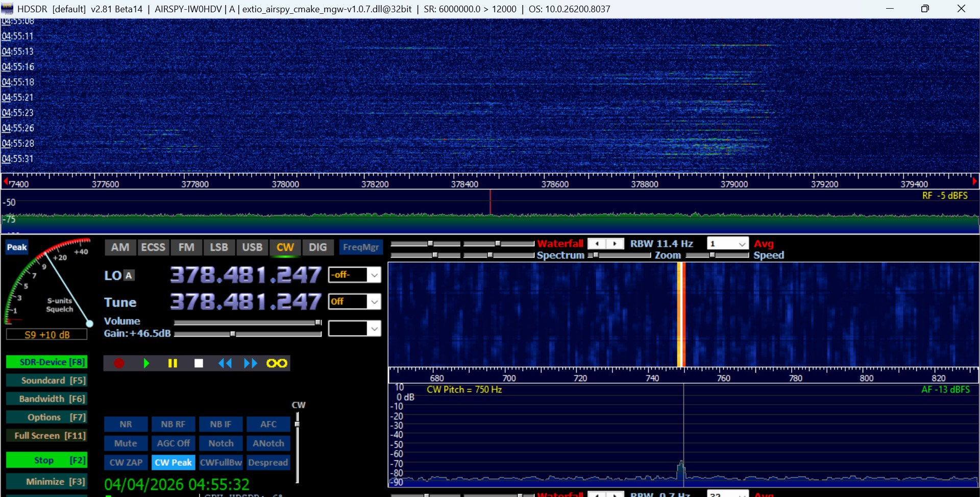Viewport: 980px width, 497px height.
Task: Toggle the Mute button
Action: pyautogui.click(x=126, y=443)
